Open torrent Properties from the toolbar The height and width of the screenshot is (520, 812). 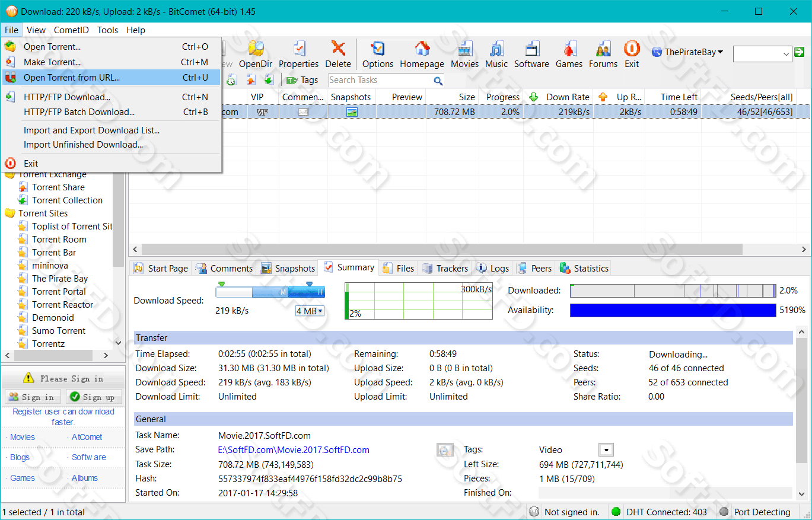[298, 55]
